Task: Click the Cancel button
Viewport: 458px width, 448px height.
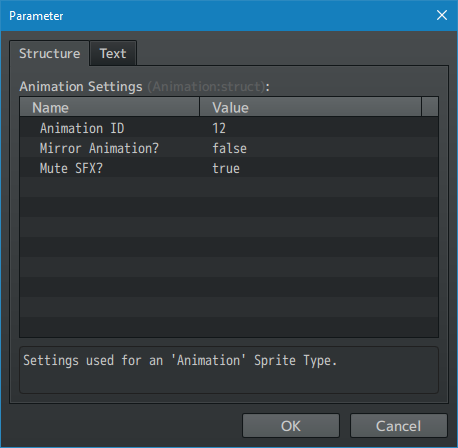Action: (398, 426)
